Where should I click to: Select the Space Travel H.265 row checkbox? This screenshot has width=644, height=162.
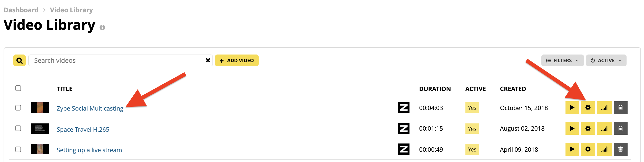pos(18,128)
